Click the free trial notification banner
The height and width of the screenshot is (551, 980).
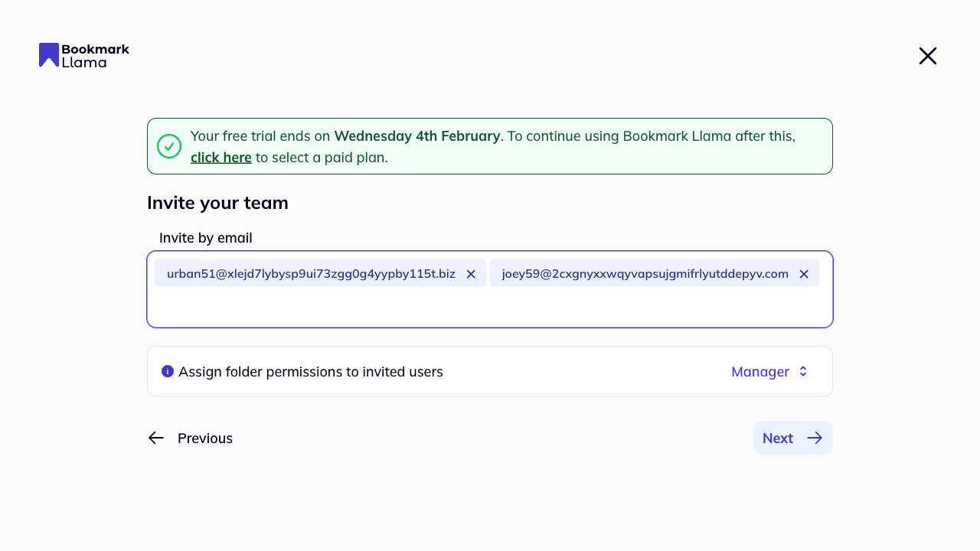tap(490, 145)
